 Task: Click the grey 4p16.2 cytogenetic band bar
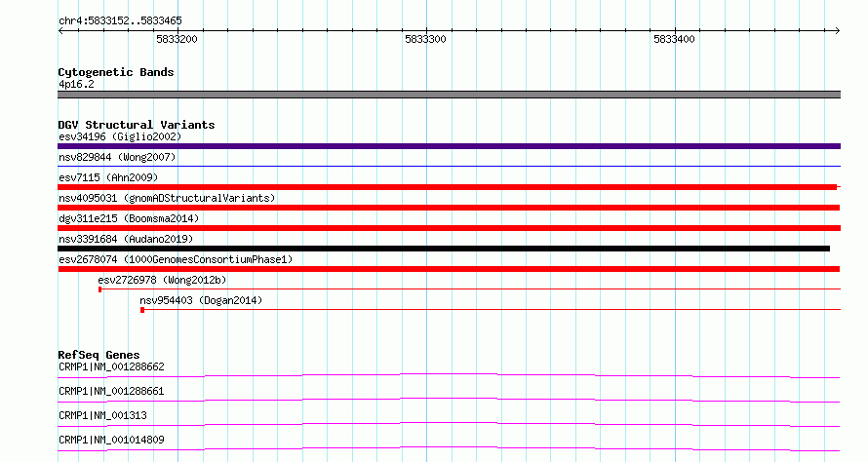(449, 95)
